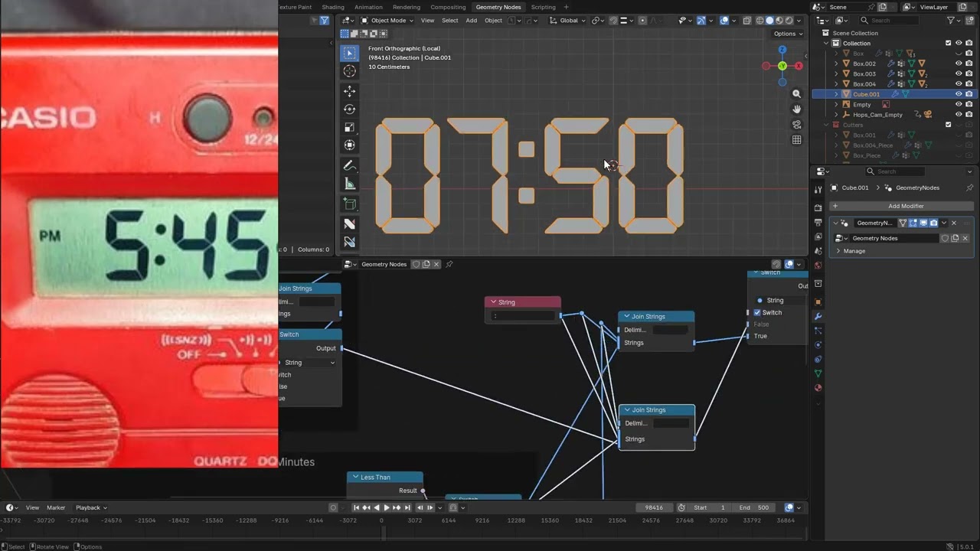Switch to the Scripting workspace tab
This screenshot has width=980, height=551.
point(544,7)
